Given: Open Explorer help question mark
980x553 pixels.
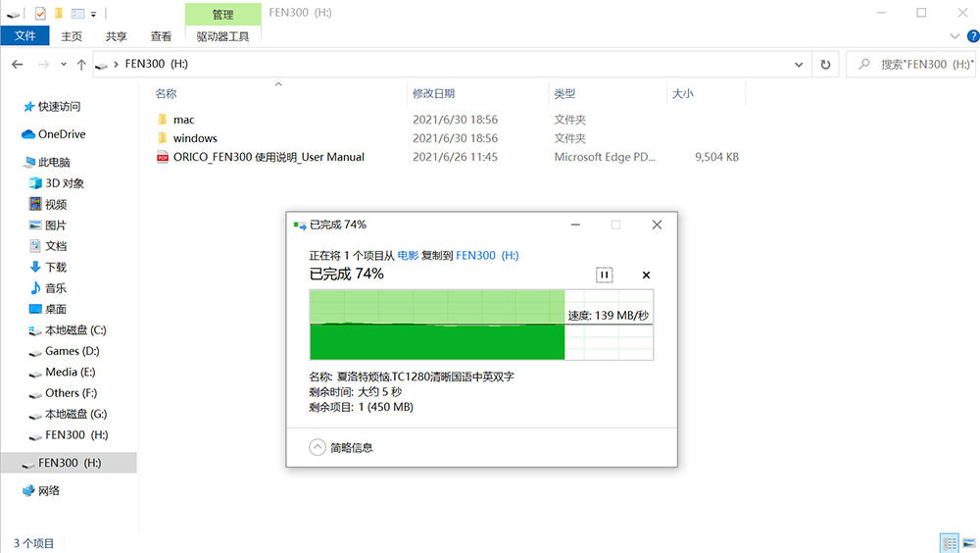Looking at the screenshot, I should coord(972,36).
